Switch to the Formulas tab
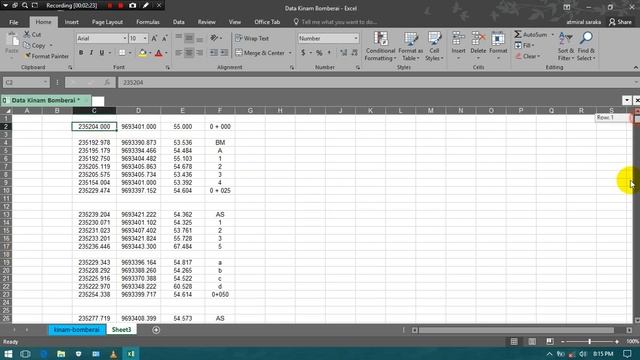Screen dimensions: 640x360 point(148,22)
